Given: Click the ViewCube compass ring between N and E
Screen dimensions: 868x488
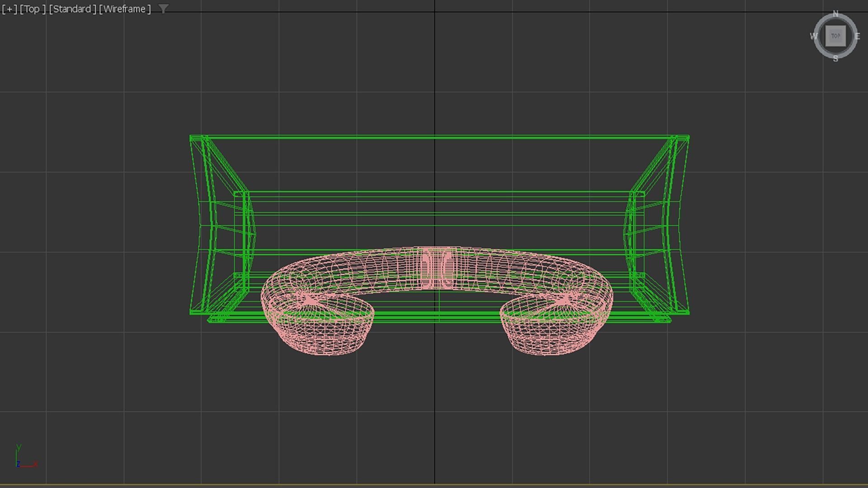Looking at the screenshot, I should pyautogui.click(x=850, y=21).
